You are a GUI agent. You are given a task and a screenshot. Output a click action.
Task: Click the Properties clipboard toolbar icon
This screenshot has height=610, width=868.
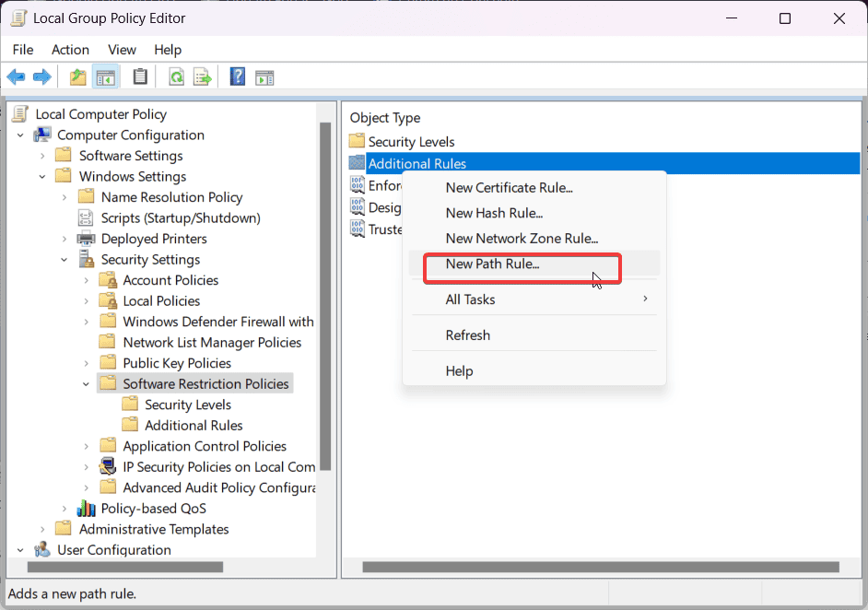[x=140, y=76]
